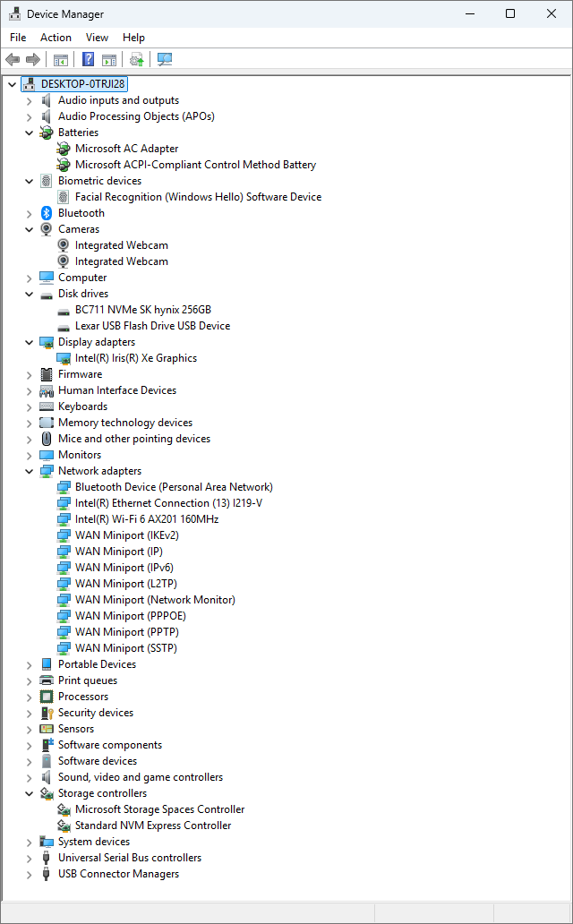Expand the USB Connector Managers category
The image size is (573, 924).
(29, 875)
